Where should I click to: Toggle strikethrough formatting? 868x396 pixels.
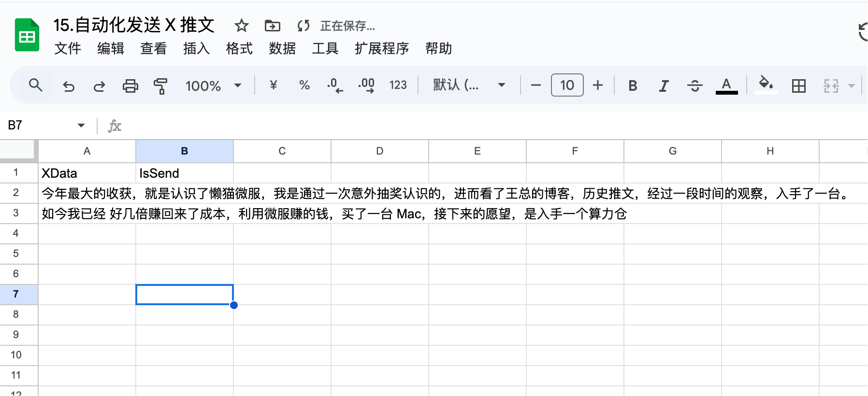(694, 86)
